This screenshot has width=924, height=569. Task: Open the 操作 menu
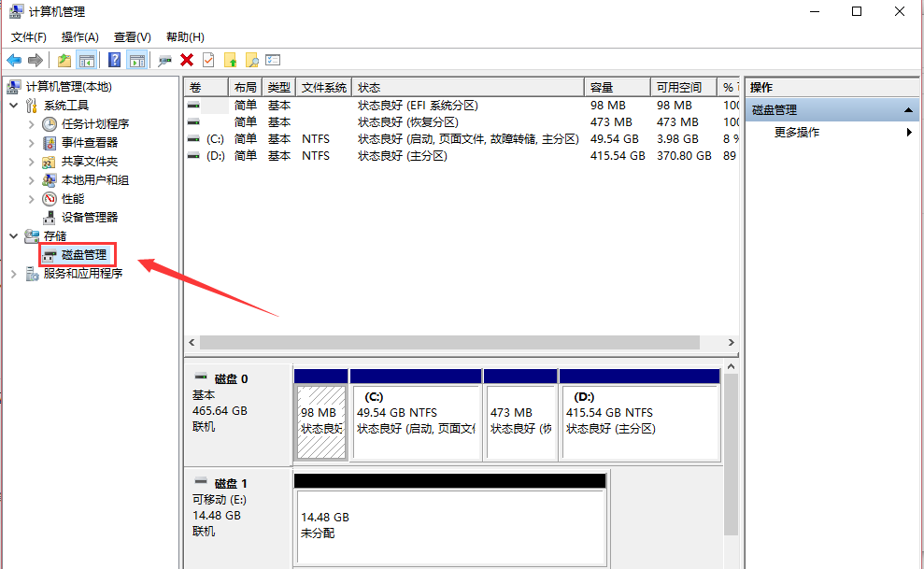pos(79,36)
